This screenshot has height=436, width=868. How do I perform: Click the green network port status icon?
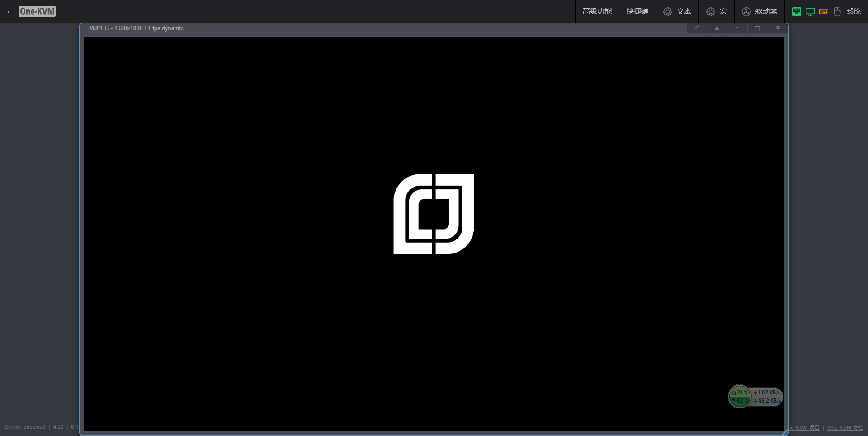[x=797, y=12]
